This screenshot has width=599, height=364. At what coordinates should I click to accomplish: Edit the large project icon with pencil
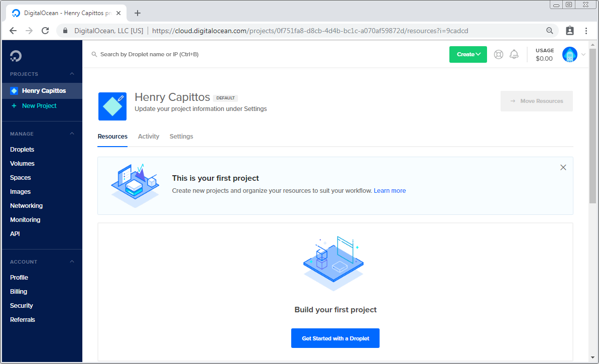tap(112, 106)
